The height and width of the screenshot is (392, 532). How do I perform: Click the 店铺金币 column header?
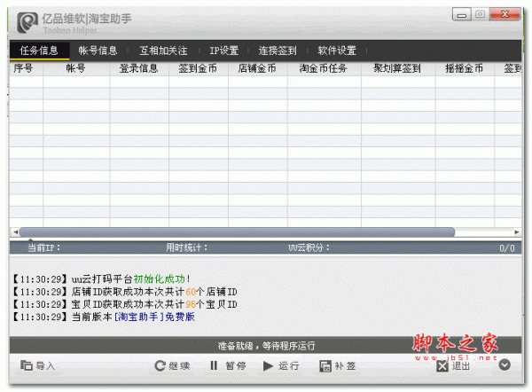pos(257,68)
